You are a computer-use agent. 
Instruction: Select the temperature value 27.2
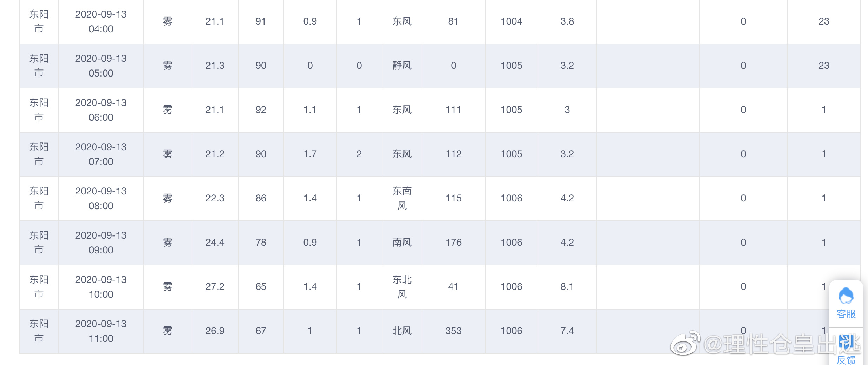tap(215, 287)
